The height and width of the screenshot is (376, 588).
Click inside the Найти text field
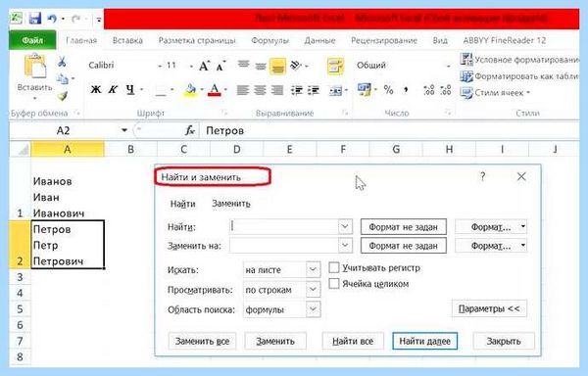point(284,226)
